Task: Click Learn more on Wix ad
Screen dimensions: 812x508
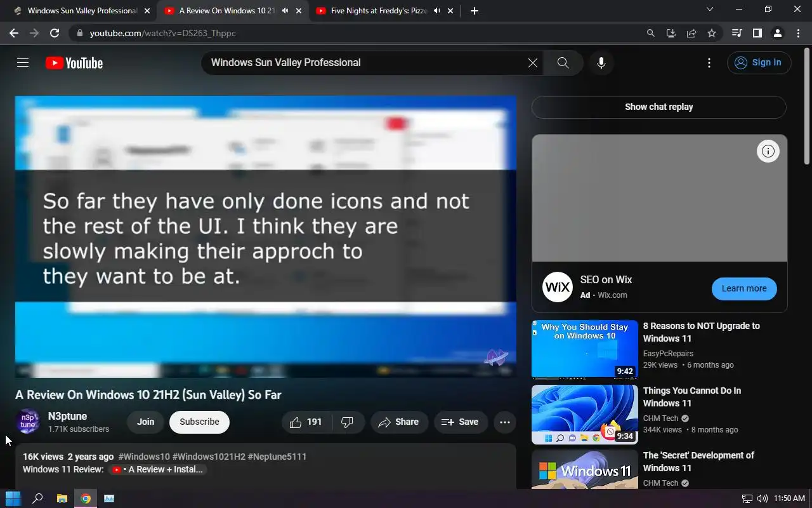Action: tap(744, 288)
